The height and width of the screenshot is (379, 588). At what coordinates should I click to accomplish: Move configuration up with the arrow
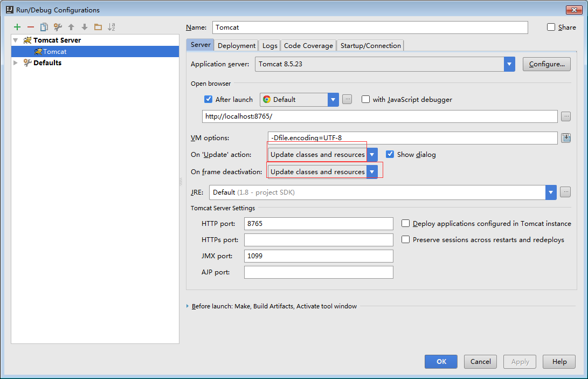[x=71, y=27]
